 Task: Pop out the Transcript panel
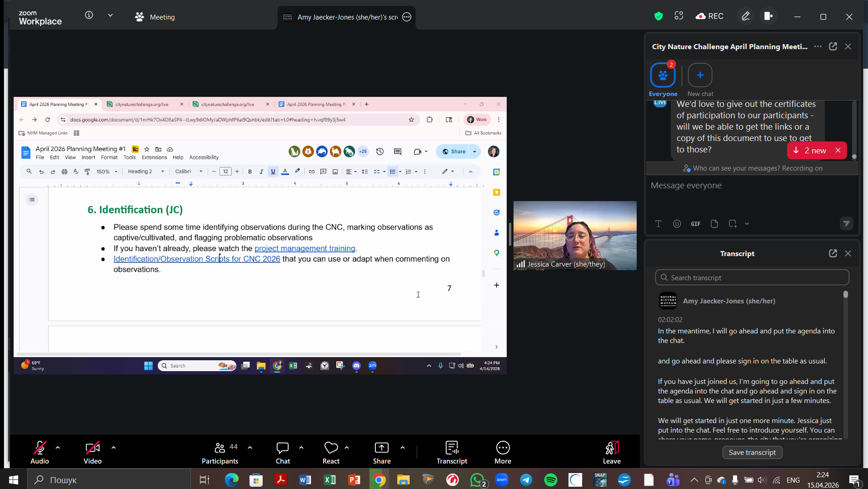click(x=833, y=253)
